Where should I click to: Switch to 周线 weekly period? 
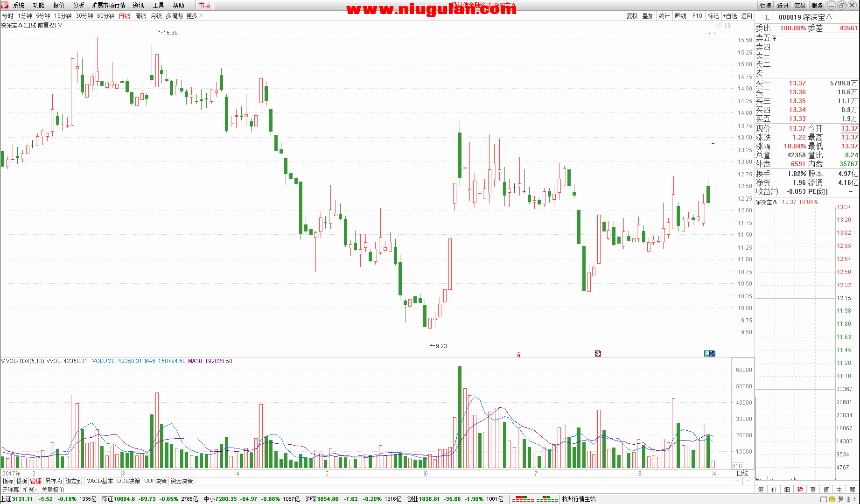[140, 16]
